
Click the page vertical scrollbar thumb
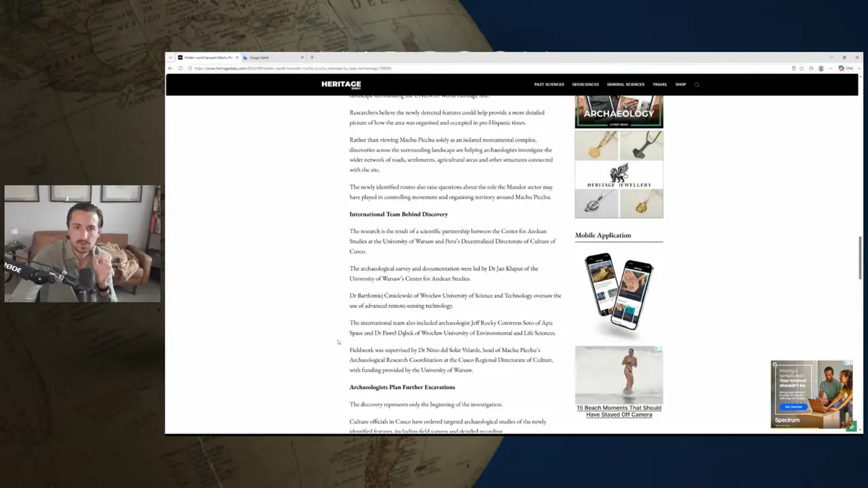click(x=860, y=258)
